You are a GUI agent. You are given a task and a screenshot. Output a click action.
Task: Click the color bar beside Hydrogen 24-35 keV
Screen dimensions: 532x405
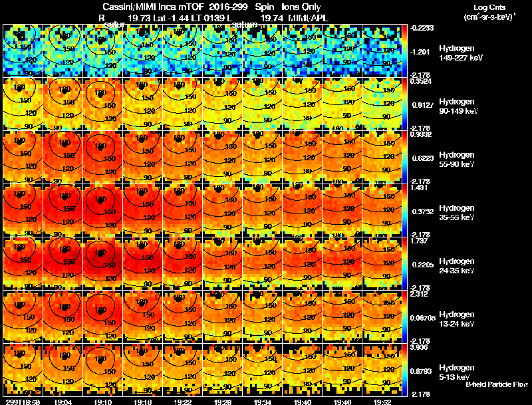pos(404,264)
